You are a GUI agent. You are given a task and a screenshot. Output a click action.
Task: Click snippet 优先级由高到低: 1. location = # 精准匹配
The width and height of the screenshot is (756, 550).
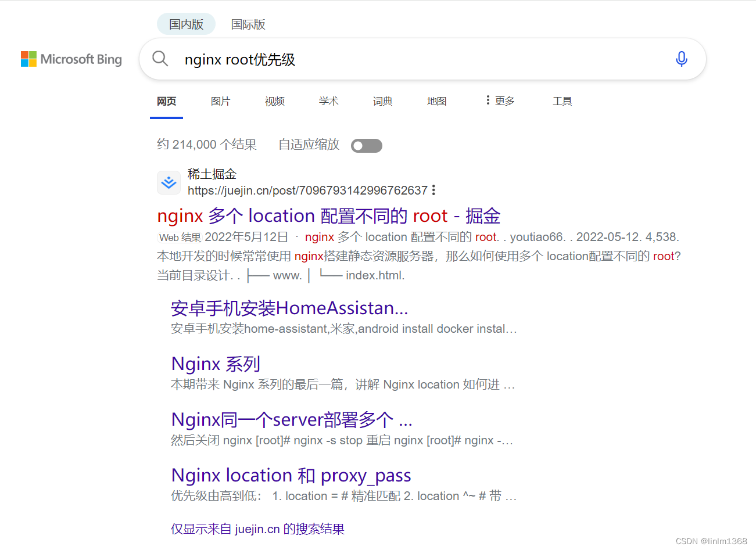pos(286,496)
